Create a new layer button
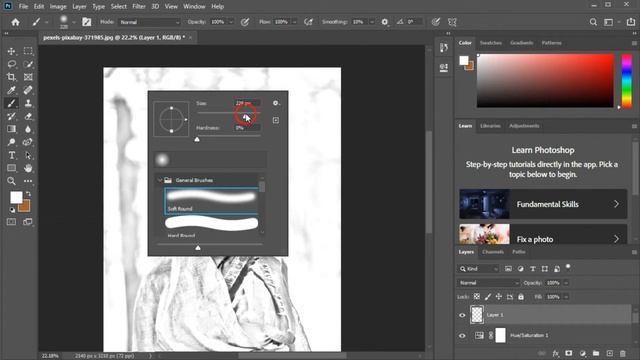This screenshot has width=640, height=360. click(609, 353)
